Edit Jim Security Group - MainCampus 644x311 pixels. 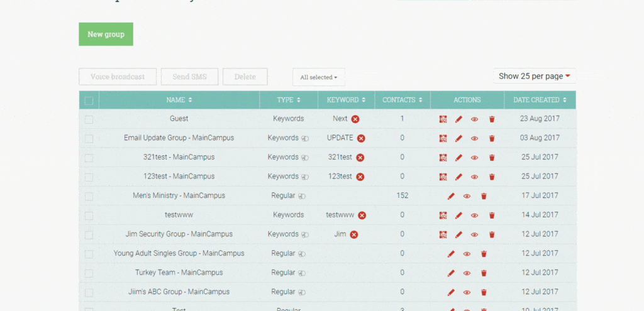tap(458, 235)
